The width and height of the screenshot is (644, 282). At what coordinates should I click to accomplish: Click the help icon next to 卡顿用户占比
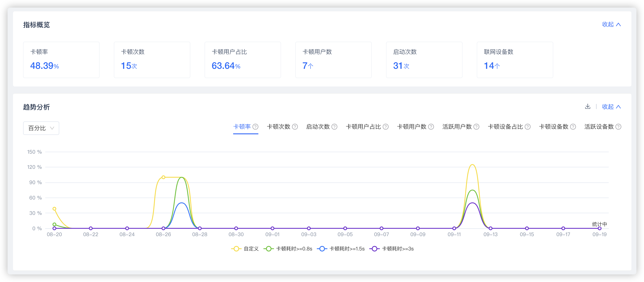(385, 127)
